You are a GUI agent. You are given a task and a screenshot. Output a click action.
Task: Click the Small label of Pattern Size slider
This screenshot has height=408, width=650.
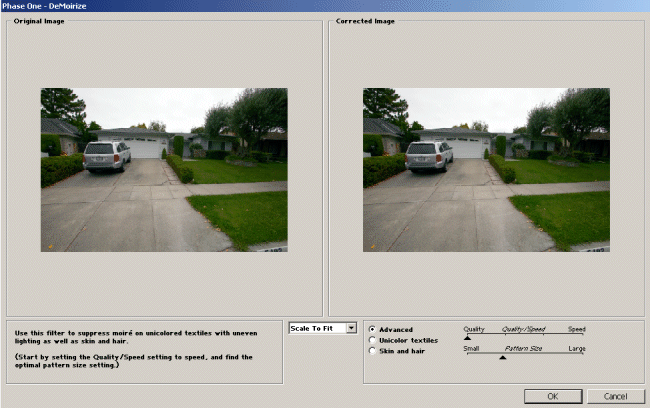tap(471, 349)
